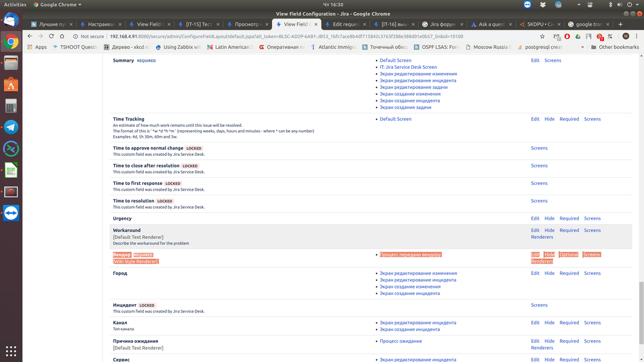644x362 pixels.
Task: Open the Other bookmarks folder
Action: click(615, 47)
